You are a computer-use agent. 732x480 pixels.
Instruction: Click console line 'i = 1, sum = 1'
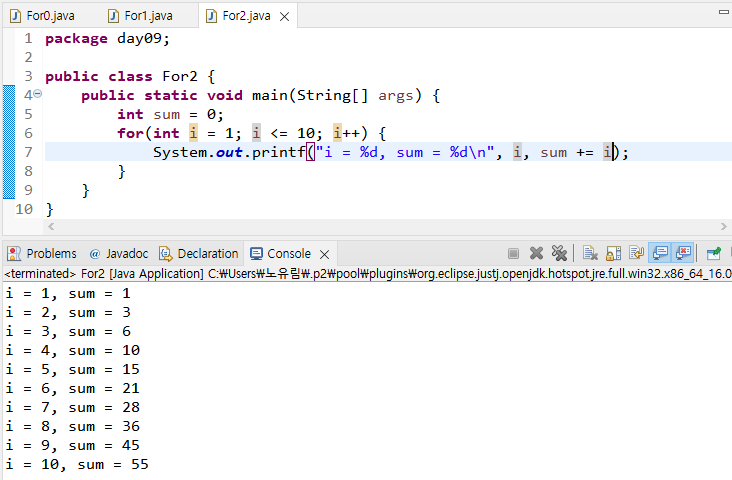coord(68,294)
